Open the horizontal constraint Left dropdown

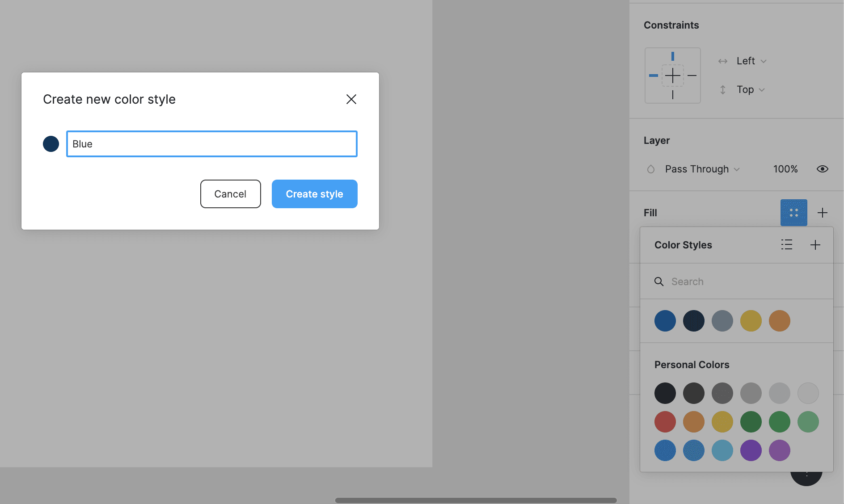[x=751, y=61]
